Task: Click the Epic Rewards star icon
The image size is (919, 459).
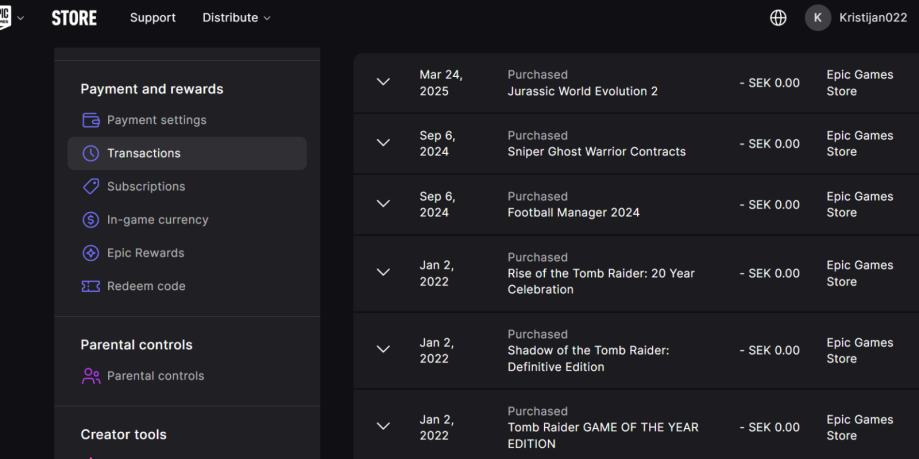Action: 90,253
